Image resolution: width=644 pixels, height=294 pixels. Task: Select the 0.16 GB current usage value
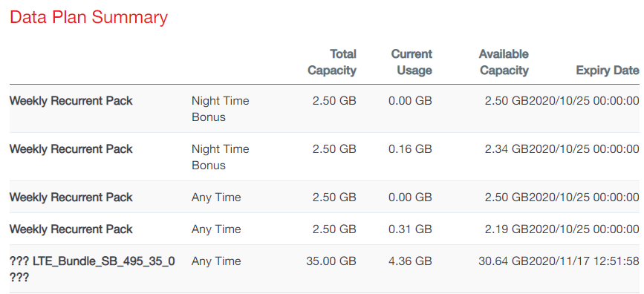pyautogui.click(x=410, y=148)
